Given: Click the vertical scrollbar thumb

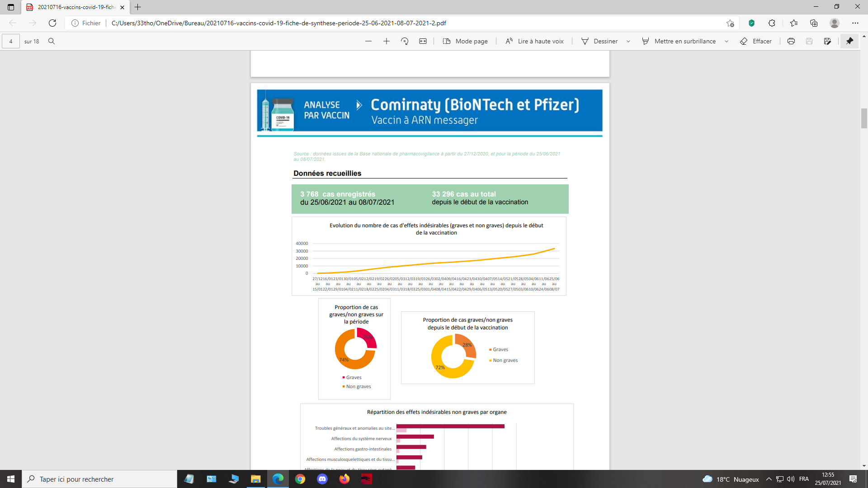Looking at the screenshot, I should 864,118.
